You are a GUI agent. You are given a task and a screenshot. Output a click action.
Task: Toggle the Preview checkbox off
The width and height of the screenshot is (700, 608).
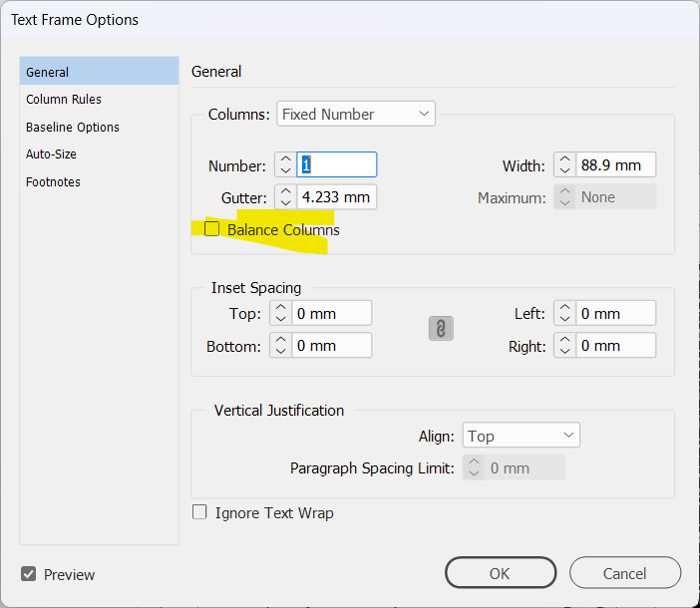coord(29,574)
